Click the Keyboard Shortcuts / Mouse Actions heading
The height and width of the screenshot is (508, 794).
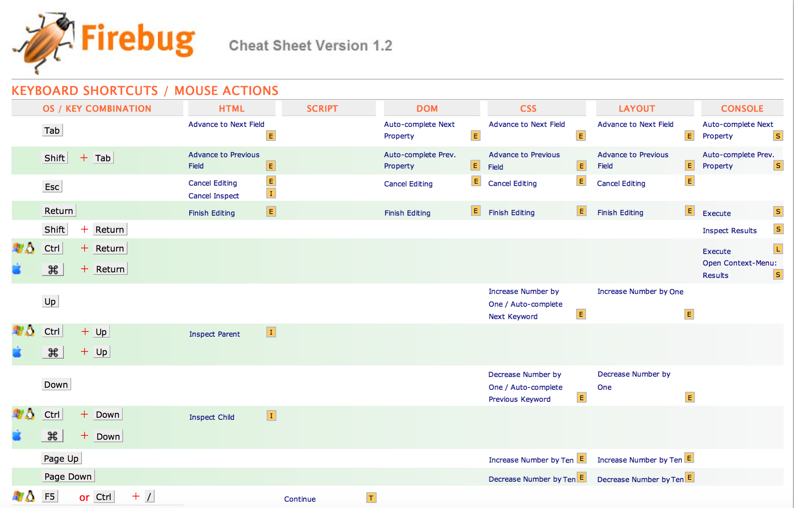(x=145, y=91)
